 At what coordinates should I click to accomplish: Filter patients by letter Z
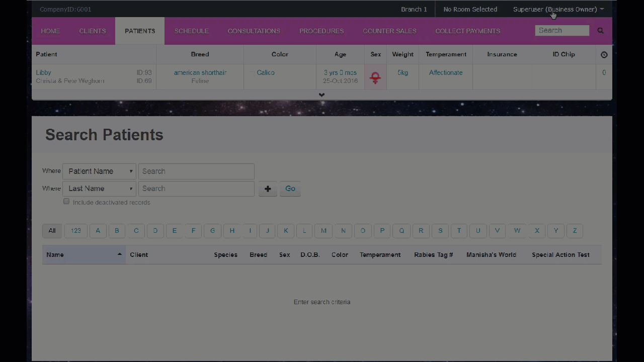575,231
